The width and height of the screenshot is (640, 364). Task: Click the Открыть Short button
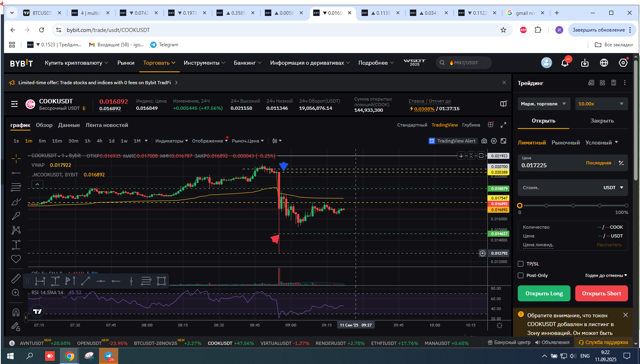click(602, 293)
